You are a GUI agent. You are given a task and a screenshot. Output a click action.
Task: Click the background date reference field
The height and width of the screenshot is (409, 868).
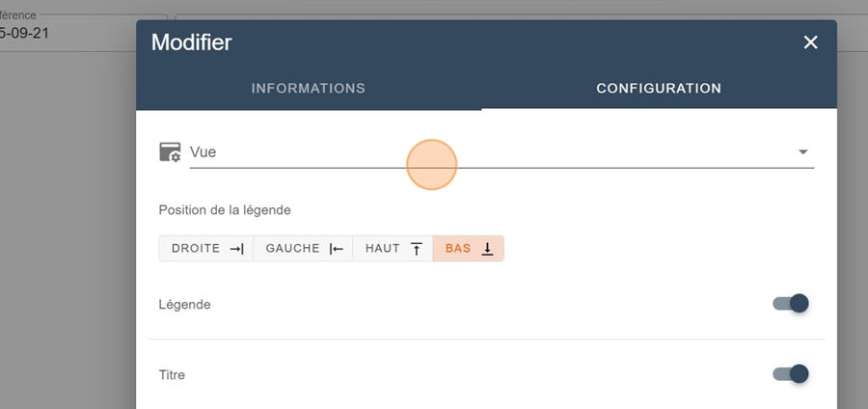(x=58, y=31)
